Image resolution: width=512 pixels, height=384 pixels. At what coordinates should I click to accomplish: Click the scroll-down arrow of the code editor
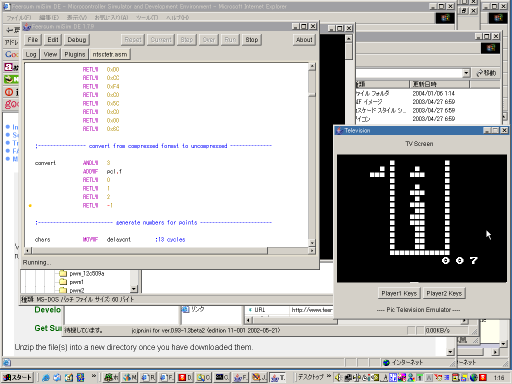312,243
